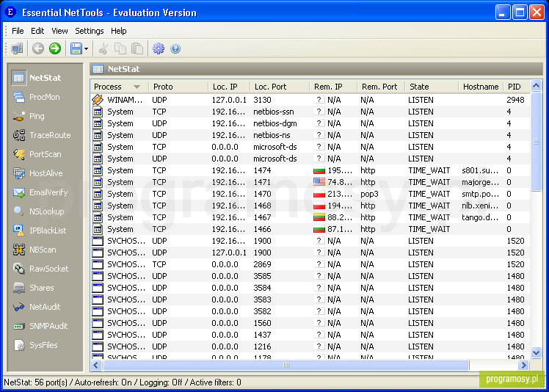The image size is (549, 392).
Task: Click the vertical scrollbar thumb
Action: pyautogui.click(x=536, y=142)
